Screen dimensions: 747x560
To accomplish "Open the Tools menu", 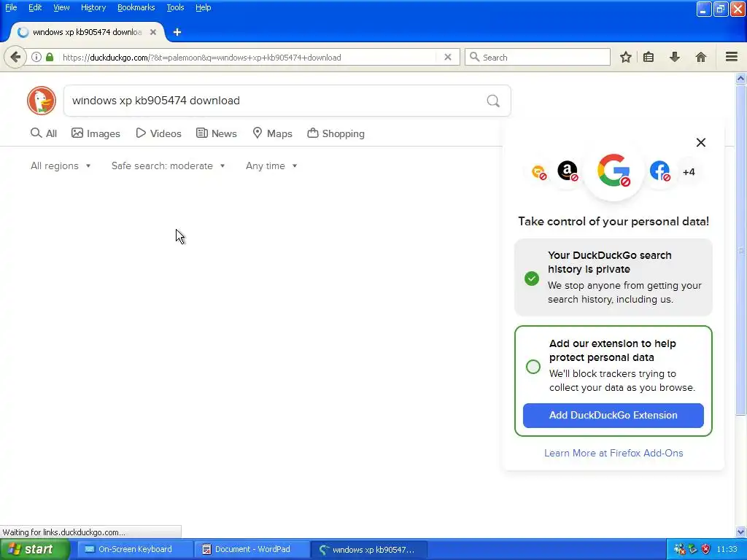I will click(175, 7).
